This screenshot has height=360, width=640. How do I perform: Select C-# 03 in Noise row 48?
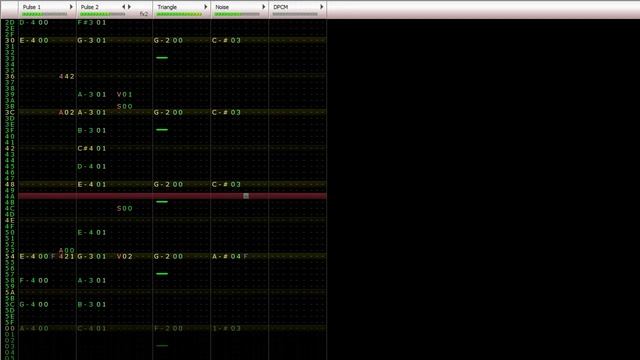tap(227, 184)
